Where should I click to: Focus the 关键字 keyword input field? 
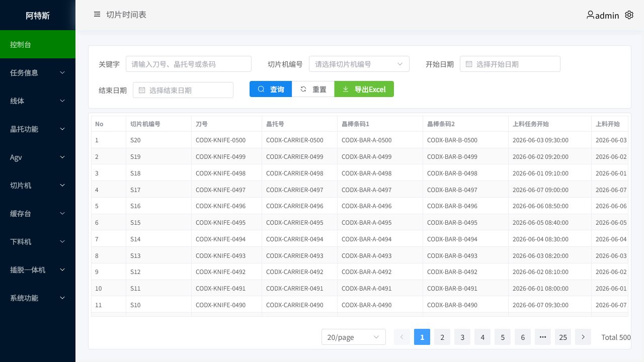189,64
